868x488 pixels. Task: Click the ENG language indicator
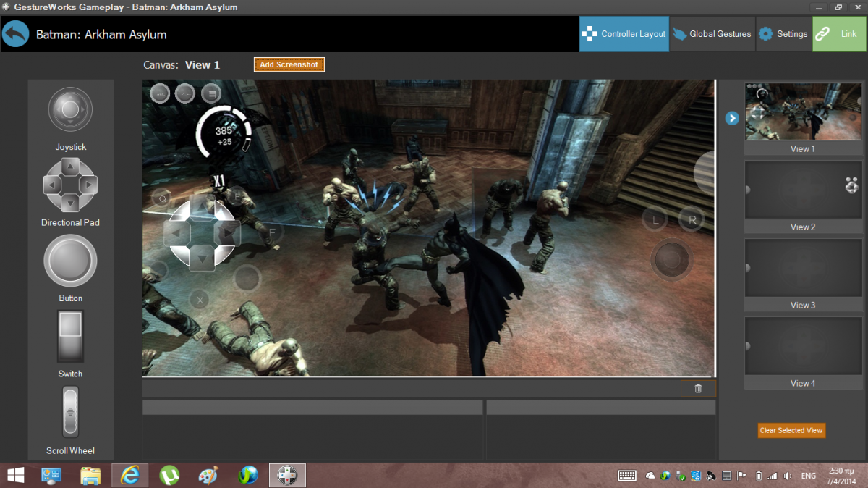[x=809, y=476]
